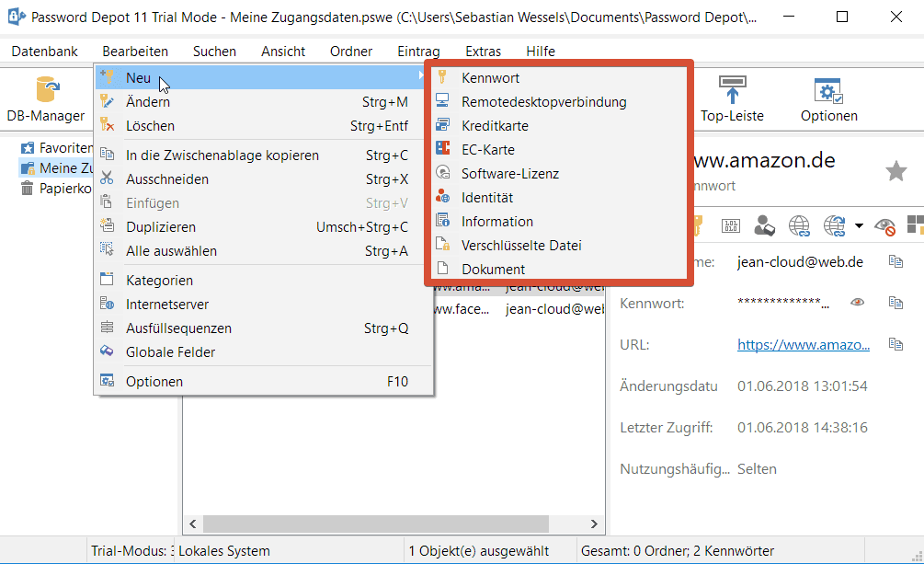Copy the Kennwort value via copy icon
This screenshot has height=564, width=924.
(895, 303)
